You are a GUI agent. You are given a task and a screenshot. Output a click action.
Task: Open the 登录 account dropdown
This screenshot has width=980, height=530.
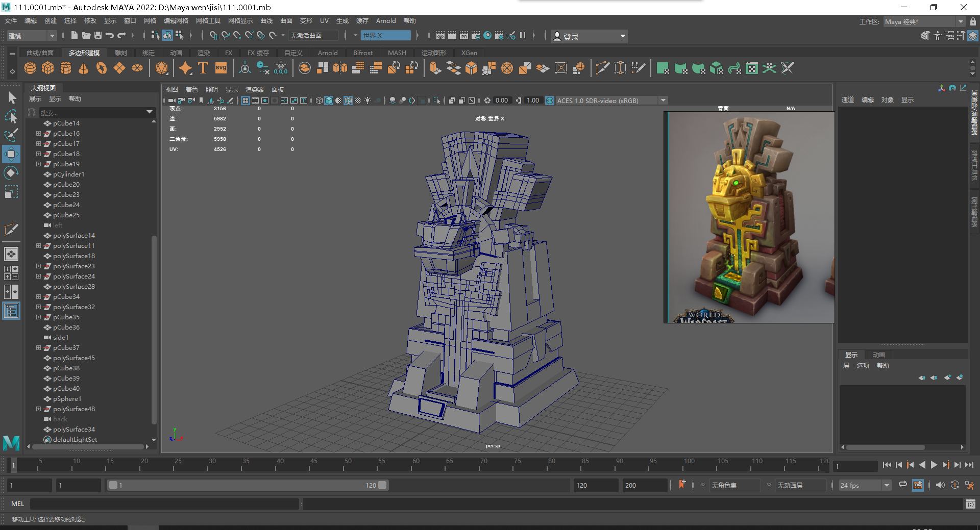tap(590, 36)
